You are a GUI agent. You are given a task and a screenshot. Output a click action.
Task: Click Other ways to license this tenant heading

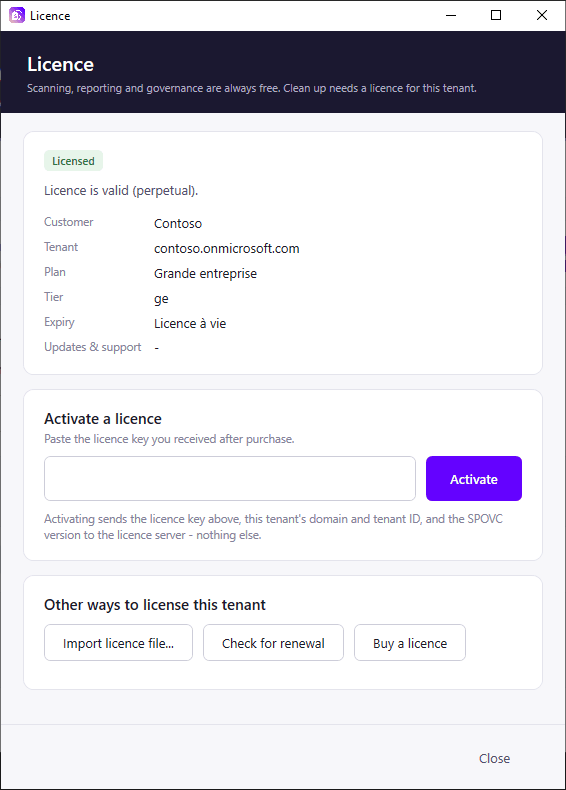(155, 605)
